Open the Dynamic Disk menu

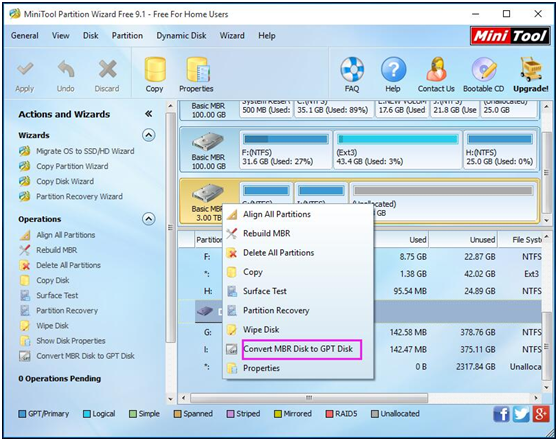(181, 36)
